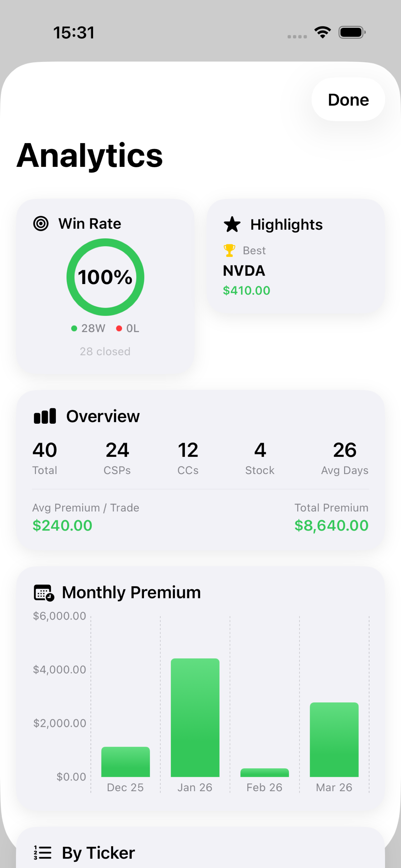Screen dimensions: 401x868
Task: Tap the small Feb 26 bar
Action: (x=264, y=773)
